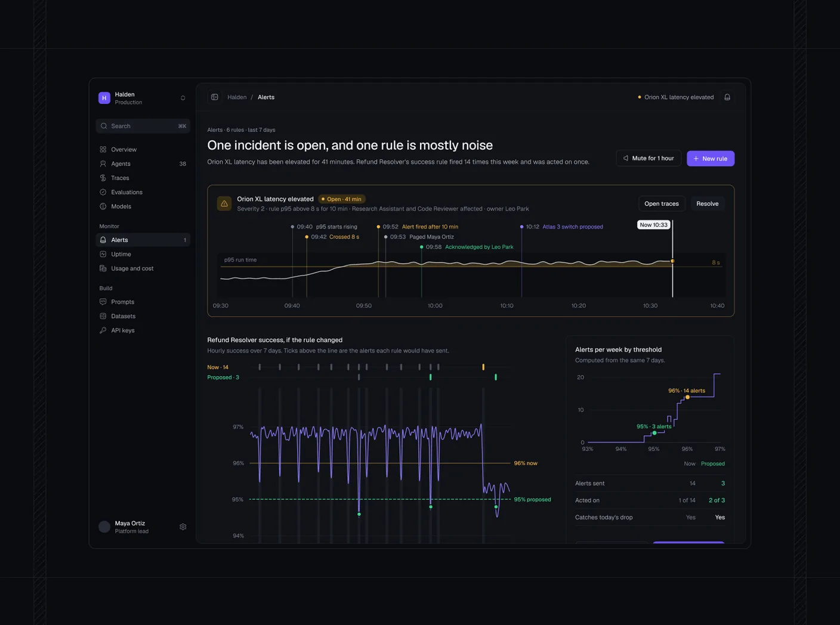The height and width of the screenshot is (625, 840).
Task: Click the Datasets icon in sidebar
Action: [x=103, y=317]
